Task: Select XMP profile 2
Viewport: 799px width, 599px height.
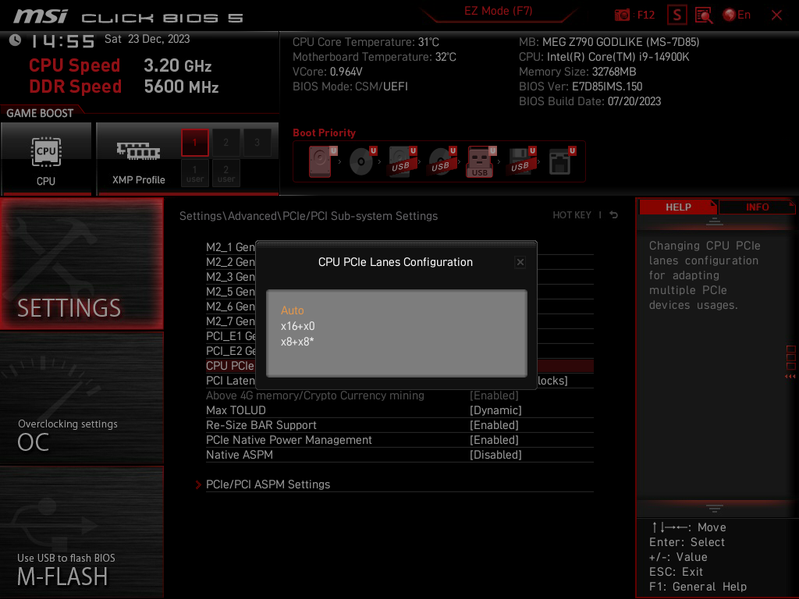Action: click(226, 143)
